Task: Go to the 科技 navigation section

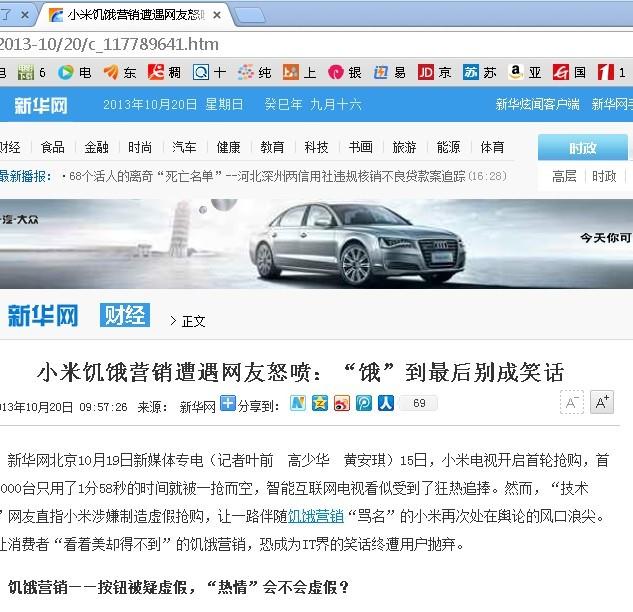Action: coord(316,147)
